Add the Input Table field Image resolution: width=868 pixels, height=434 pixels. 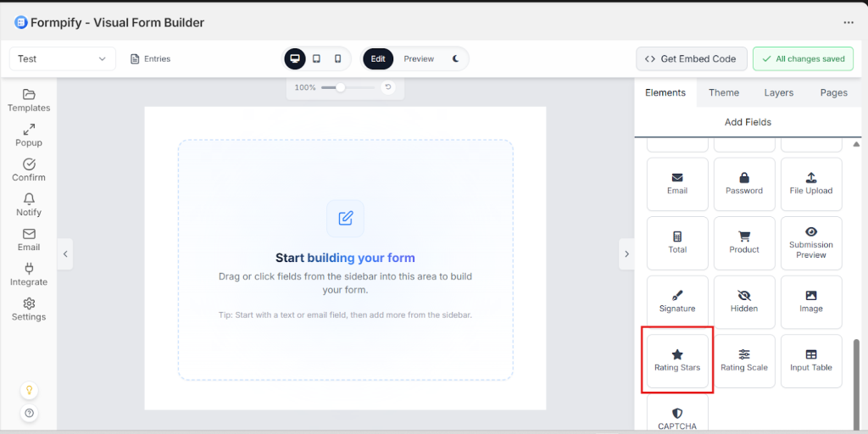810,360
